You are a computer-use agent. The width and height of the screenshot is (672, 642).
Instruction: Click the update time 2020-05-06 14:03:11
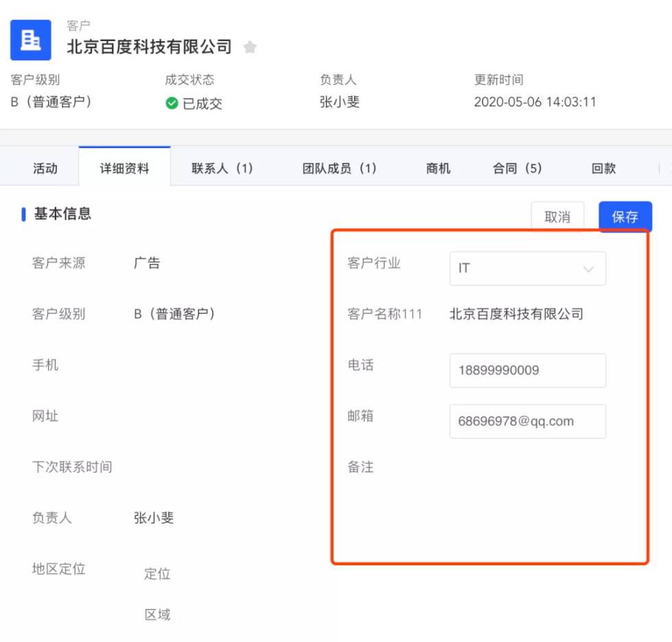(535, 102)
